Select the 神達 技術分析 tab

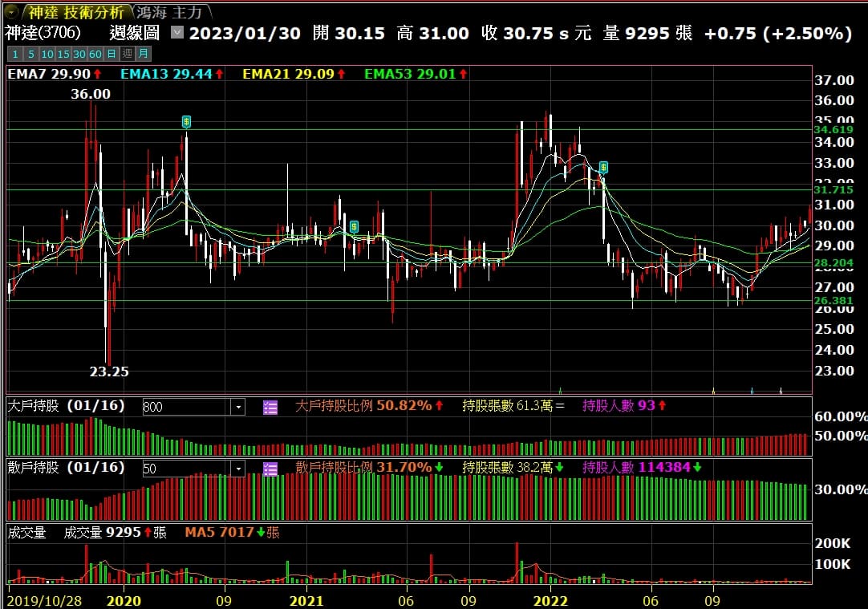[77, 12]
